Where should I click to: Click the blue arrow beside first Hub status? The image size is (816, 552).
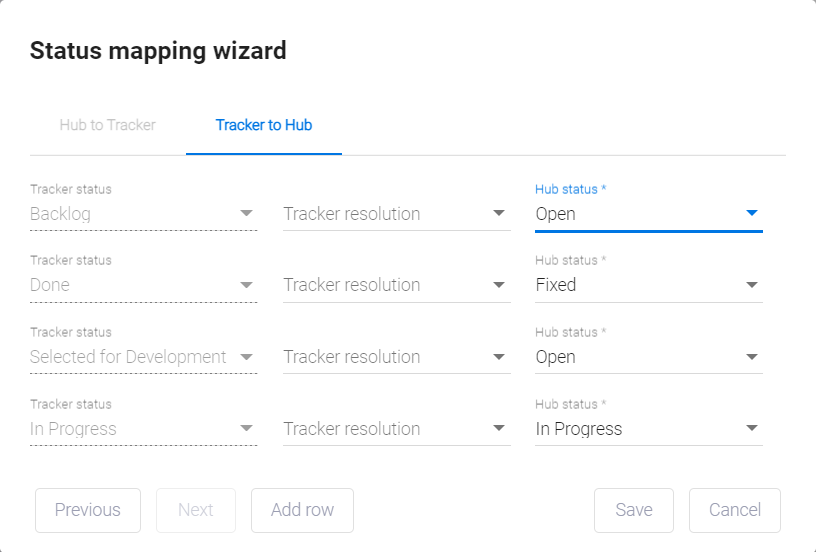(x=752, y=213)
